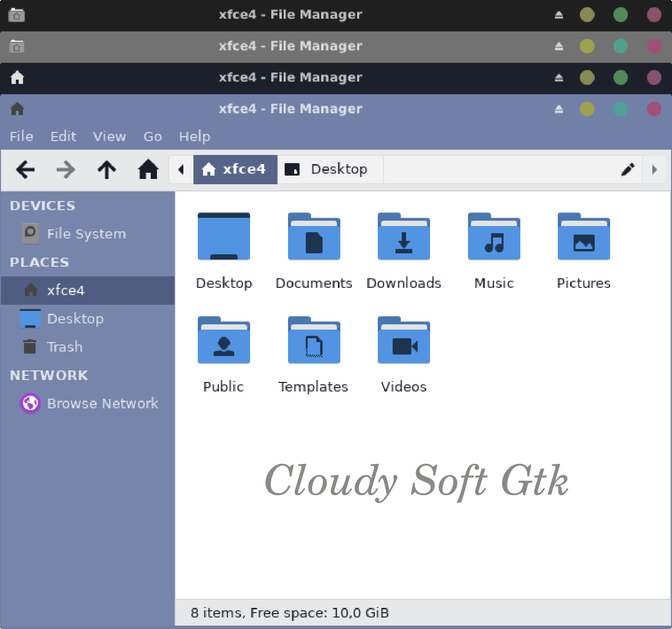Shade the front window with the eject-style button
This screenshot has width=672, height=629.
[x=559, y=109]
